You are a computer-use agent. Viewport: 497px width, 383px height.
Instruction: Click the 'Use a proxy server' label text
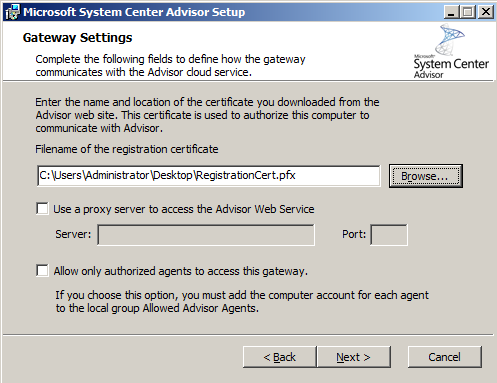point(184,209)
